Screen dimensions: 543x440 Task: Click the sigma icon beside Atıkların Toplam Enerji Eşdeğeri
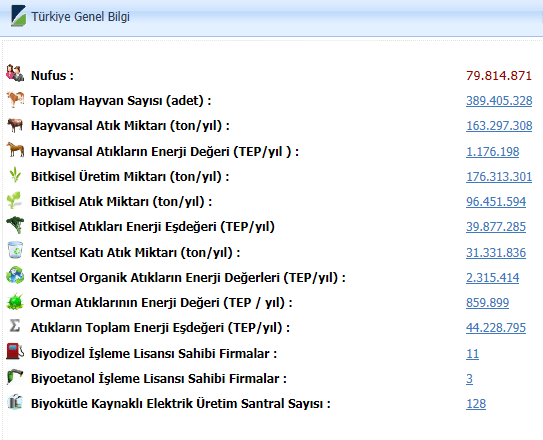[15, 326]
